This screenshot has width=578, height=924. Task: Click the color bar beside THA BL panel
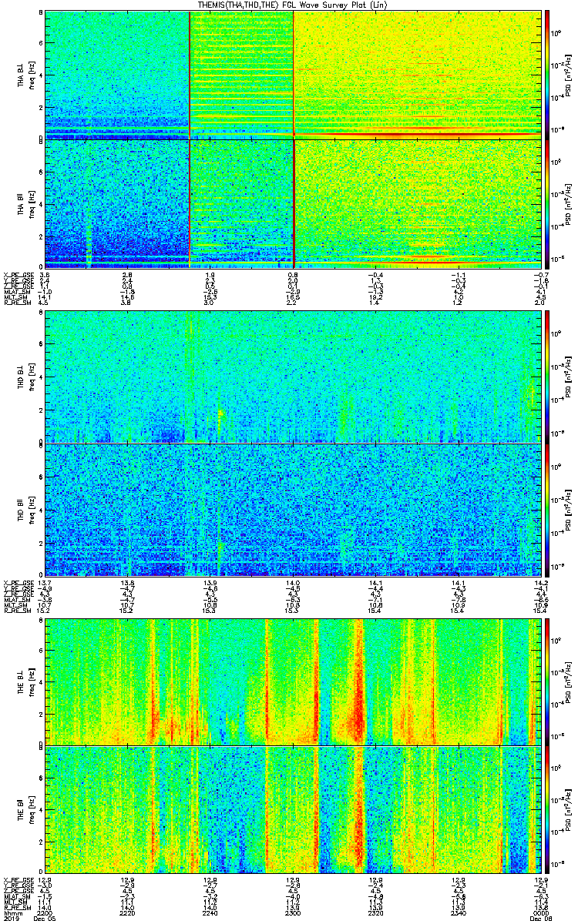pyautogui.click(x=547, y=74)
